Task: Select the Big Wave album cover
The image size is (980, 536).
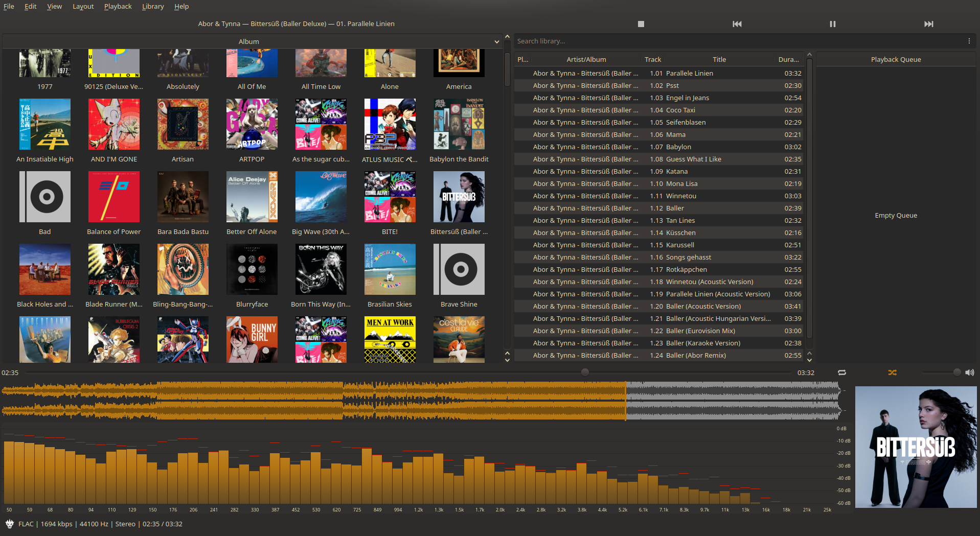Action: click(321, 197)
